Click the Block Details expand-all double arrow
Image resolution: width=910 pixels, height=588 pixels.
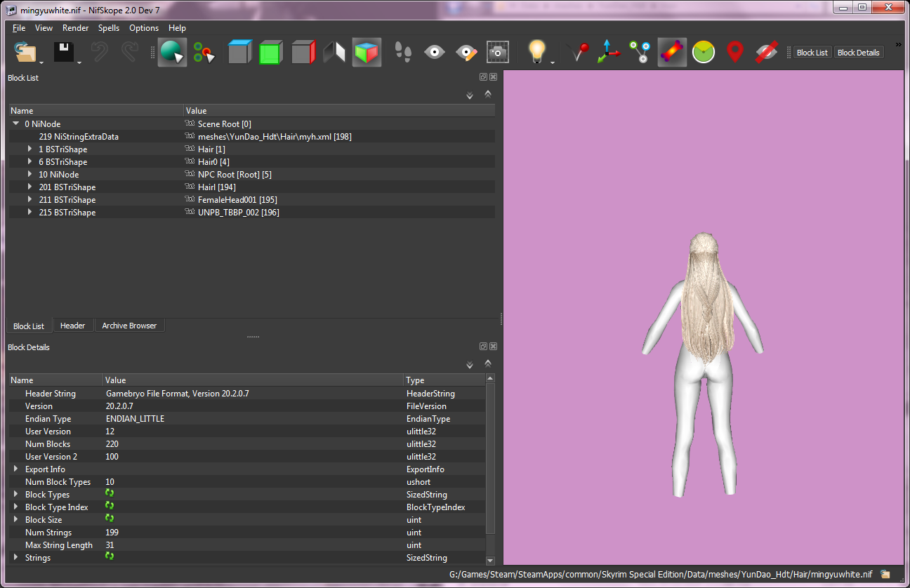pyautogui.click(x=470, y=365)
